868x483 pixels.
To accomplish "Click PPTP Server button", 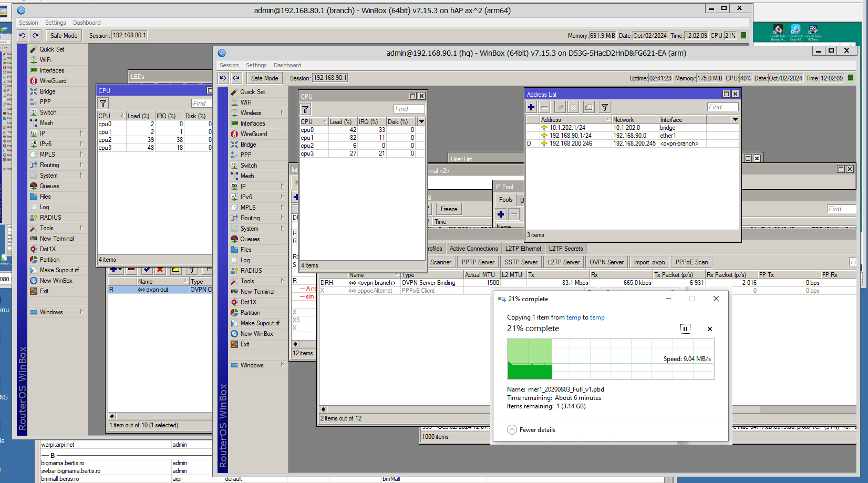I will 478,262.
